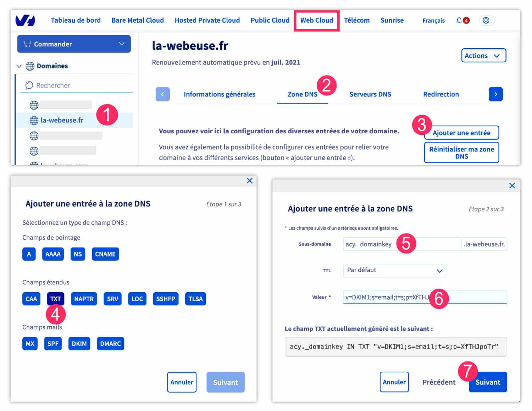
Task: Click Annuler in step 1 dialog
Action: pos(182,382)
